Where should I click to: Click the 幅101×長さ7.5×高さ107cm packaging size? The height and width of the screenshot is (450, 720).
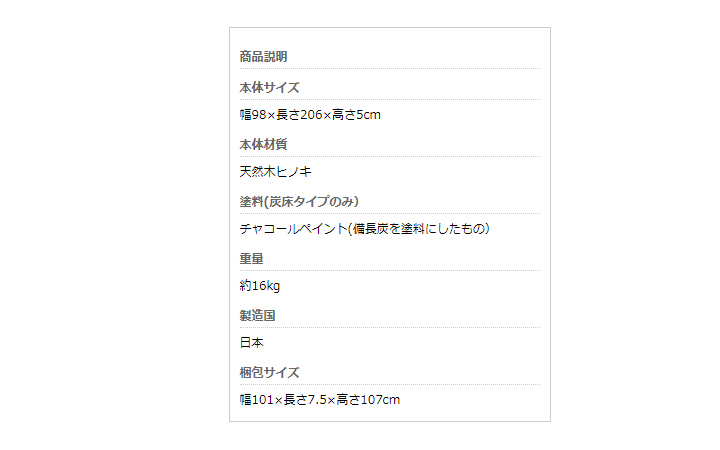pos(320,400)
